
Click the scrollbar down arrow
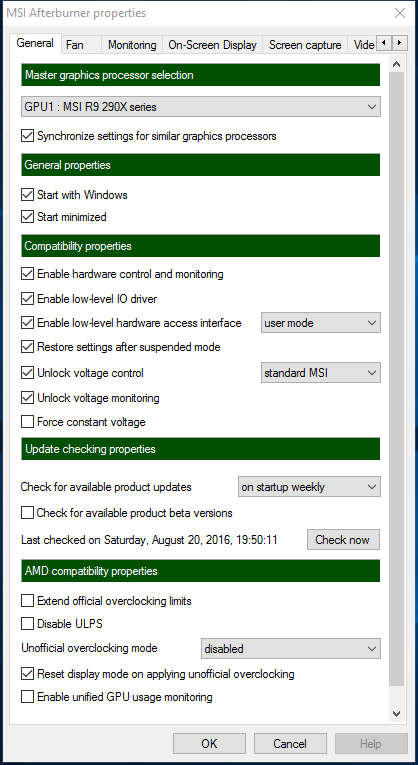point(397,714)
